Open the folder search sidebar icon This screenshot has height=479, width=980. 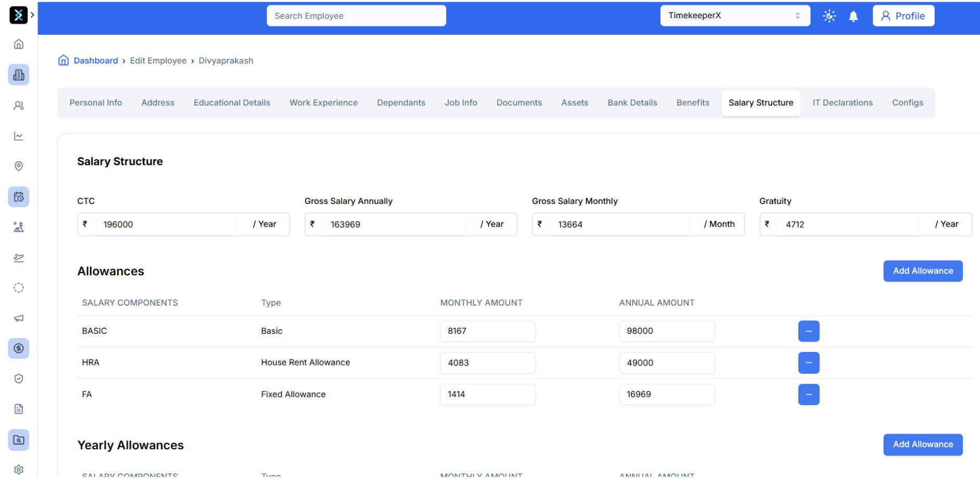(x=19, y=440)
